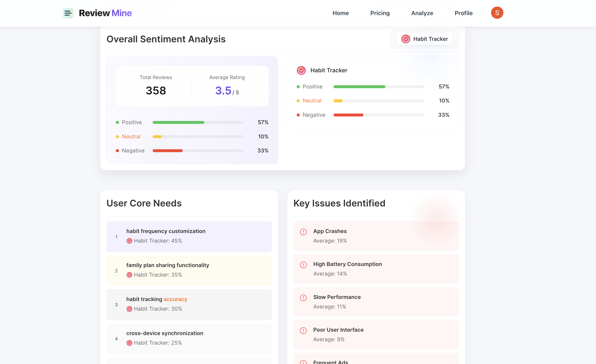
Task: Select the cross-device synchronization row
Action: point(189,339)
